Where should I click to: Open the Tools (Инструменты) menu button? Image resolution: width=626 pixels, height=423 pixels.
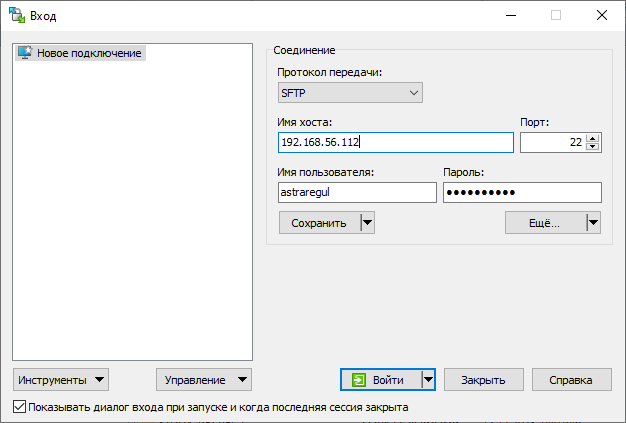tap(61, 380)
